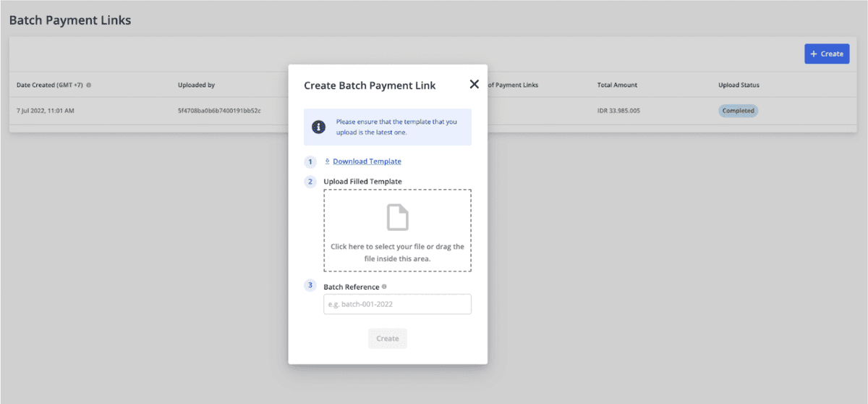Click the file document icon in the upload area
This screenshot has width=868, height=404.
tap(397, 217)
